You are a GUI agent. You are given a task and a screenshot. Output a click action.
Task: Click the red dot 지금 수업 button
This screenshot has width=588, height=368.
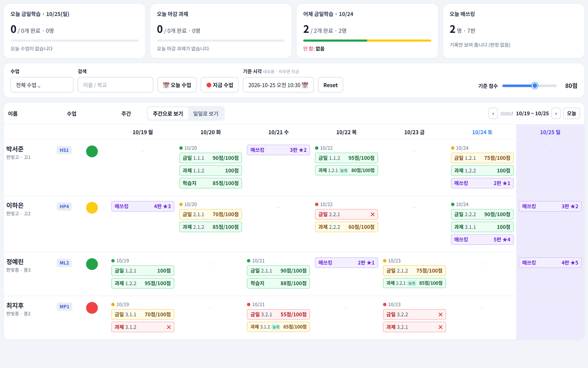219,85
